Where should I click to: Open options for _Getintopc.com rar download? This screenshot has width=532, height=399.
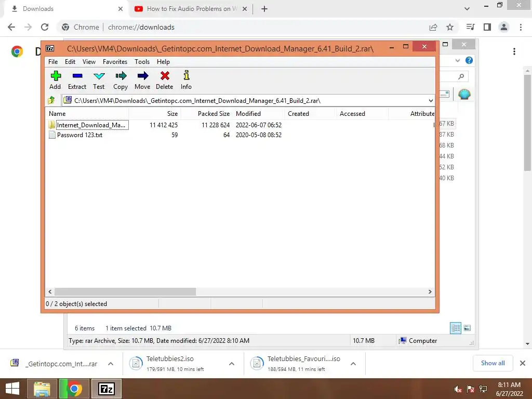[x=111, y=364]
